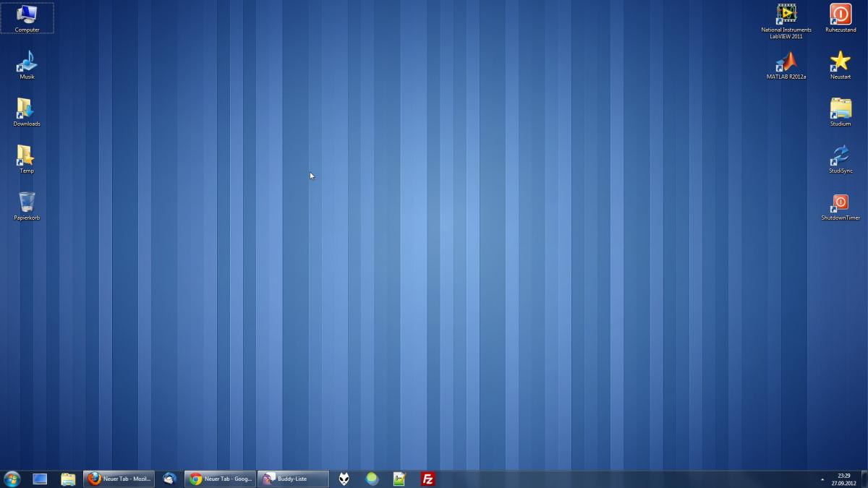Click the ShutdownTimer desktop icon
The height and width of the screenshot is (488, 868).
[840, 203]
